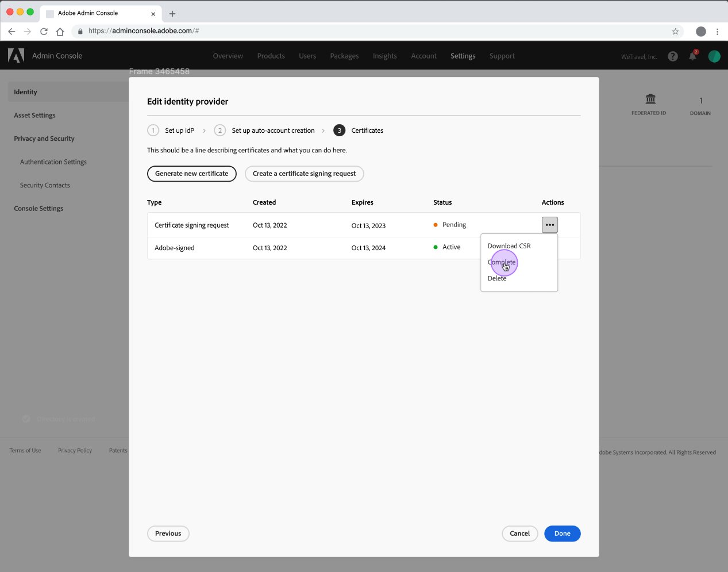Screen dimensions: 728x572
Task: Open Authentication Settings in the sidebar
Action: pyautogui.click(x=53, y=162)
